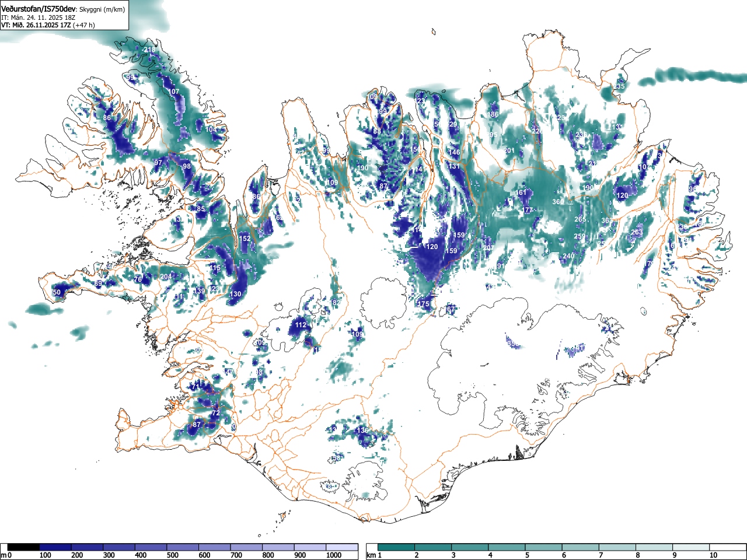Click the dark blue 100–200 m legend swatch
This screenshot has width=747, height=560.
[55, 547]
